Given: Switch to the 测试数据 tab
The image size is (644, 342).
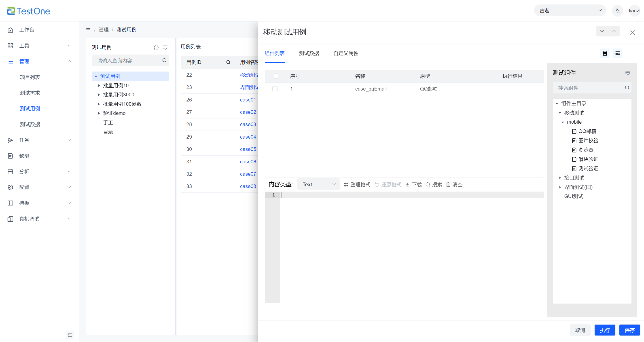Looking at the screenshot, I should 309,53.
